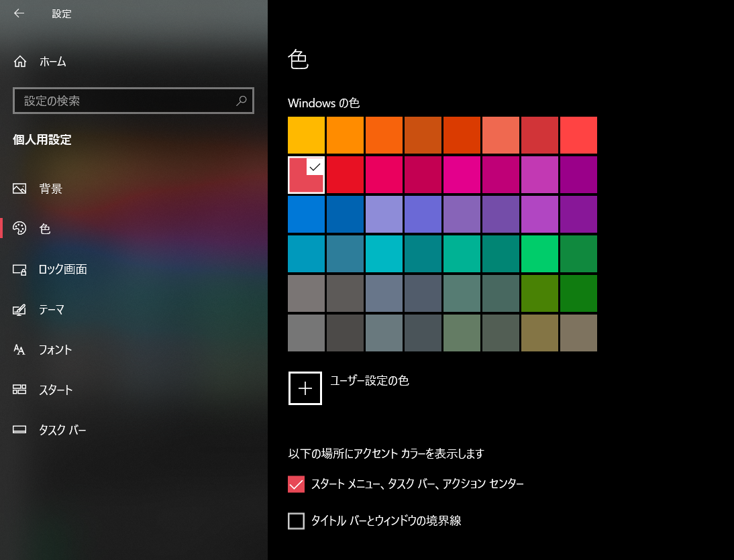Image resolution: width=734 pixels, height=560 pixels.
Task: Click the back arrow beside 設定
Action: pos(19,13)
